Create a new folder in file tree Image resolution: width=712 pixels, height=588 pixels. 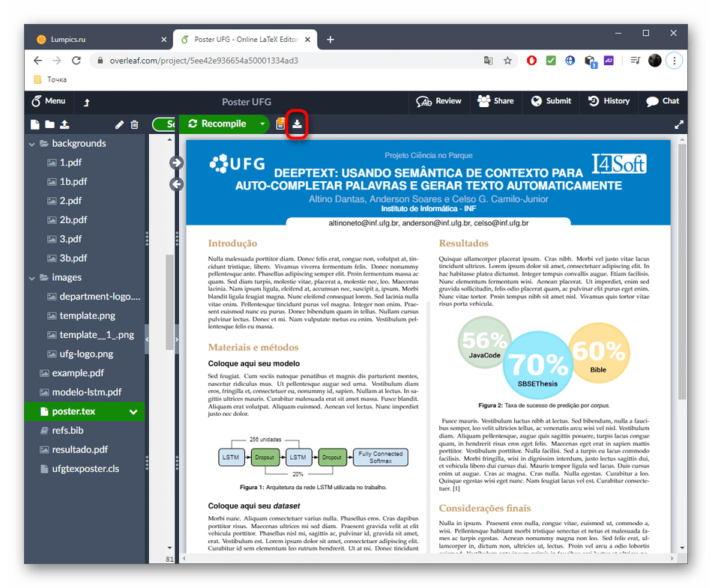[x=49, y=124]
